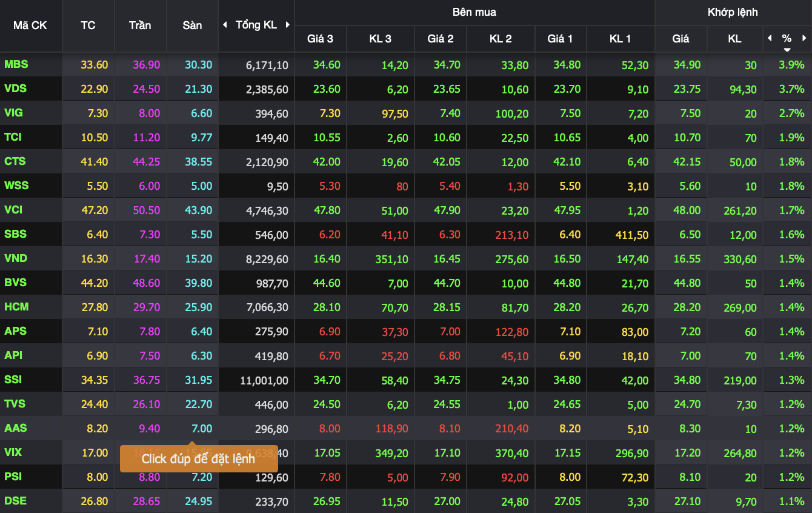812x513 pixels.
Task: Click the right arrow beside Tổng KL header
Action: pos(288,25)
